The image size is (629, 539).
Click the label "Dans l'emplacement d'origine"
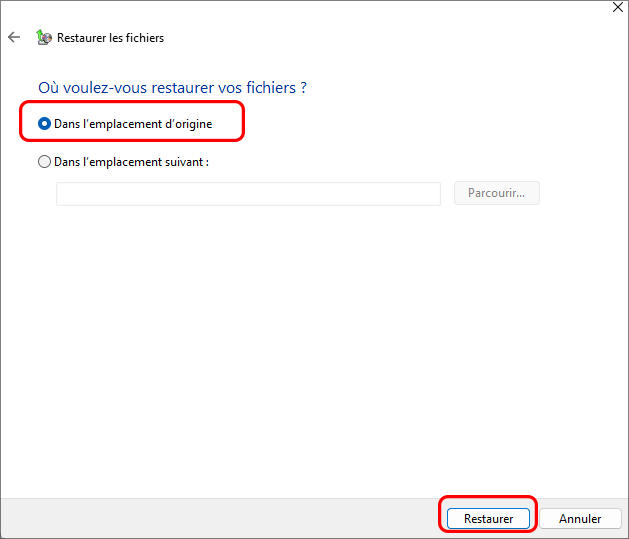coord(133,124)
